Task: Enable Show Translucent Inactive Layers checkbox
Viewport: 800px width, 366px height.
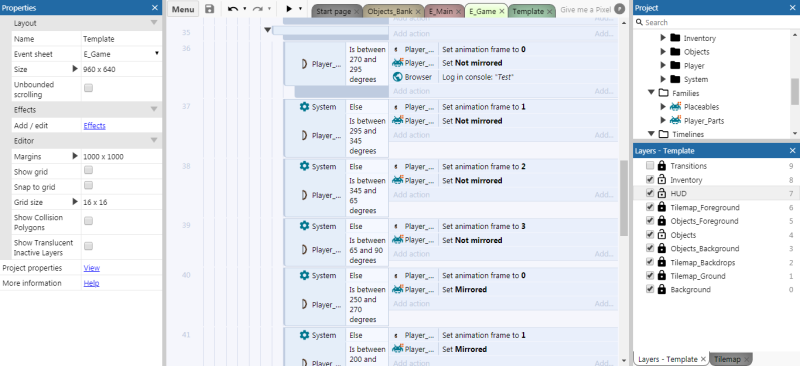Action: pyautogui.click(x=88, y=247)
